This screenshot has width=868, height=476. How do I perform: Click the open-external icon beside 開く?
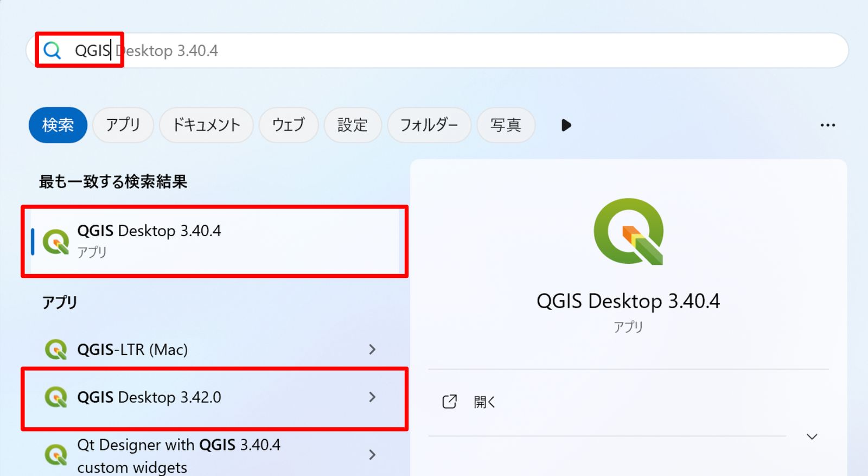point(450,402)
